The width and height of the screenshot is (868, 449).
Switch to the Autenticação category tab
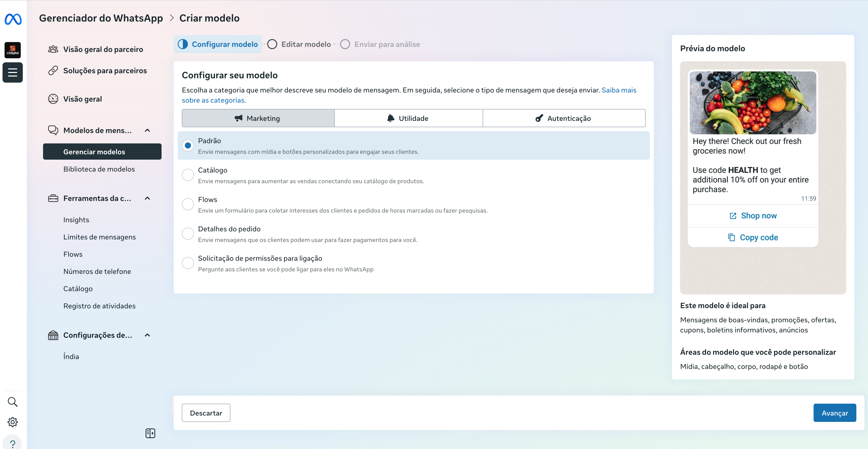564,118
